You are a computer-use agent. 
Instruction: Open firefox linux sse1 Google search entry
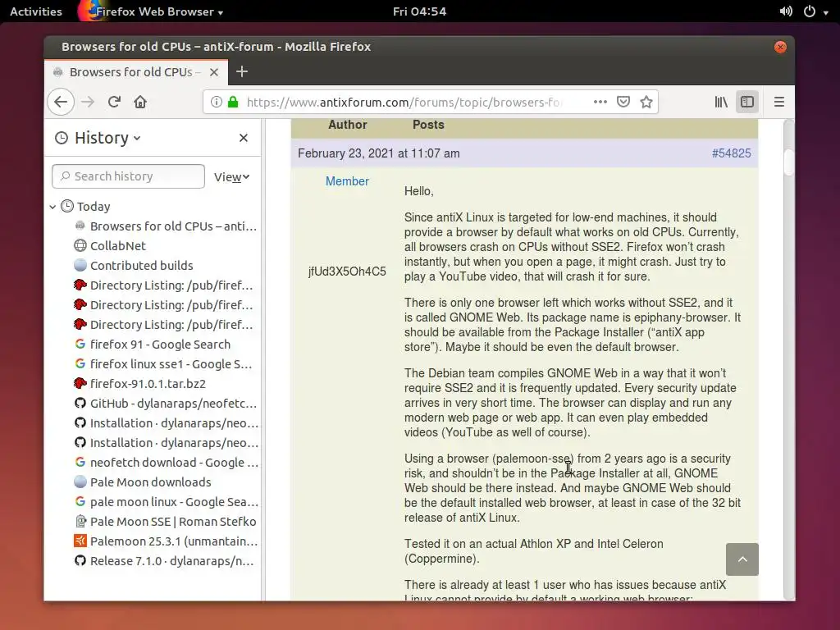click(163, 364)
